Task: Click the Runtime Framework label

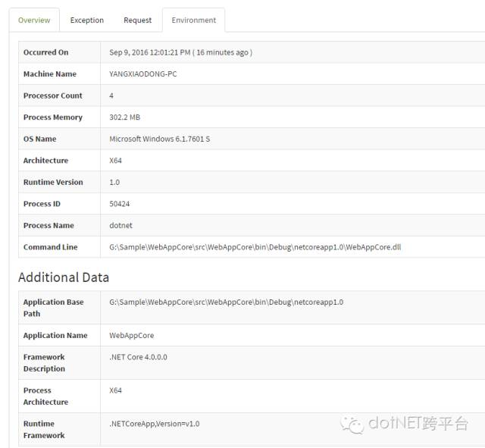Action: pyautogui.click(x=44, y=430)
